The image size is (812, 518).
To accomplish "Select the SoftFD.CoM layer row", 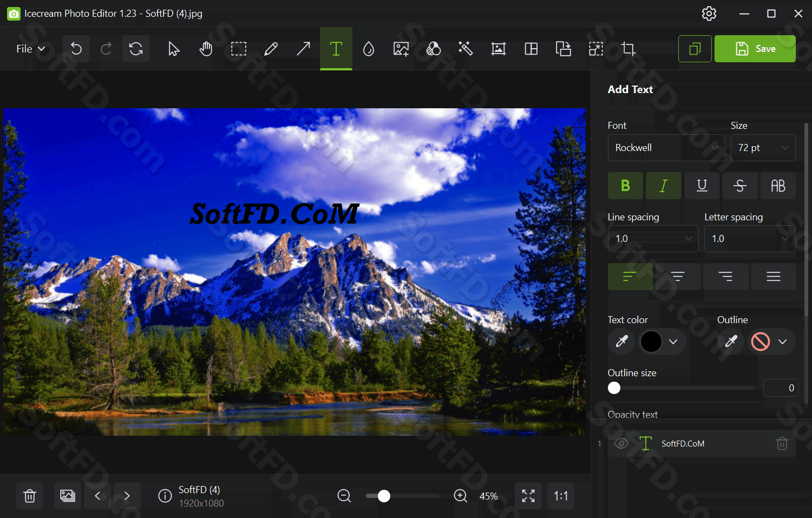I will click(702, 443).
